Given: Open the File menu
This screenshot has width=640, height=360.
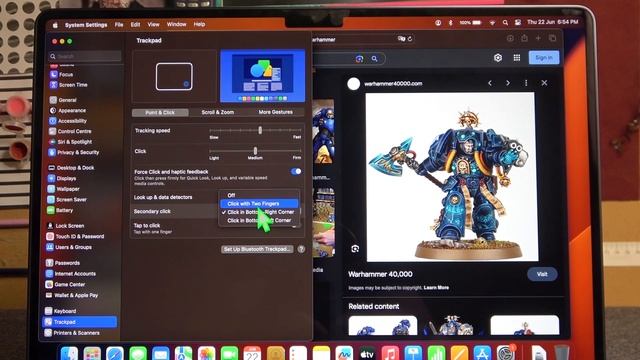Looking at the screenshot, I should click(119, 24).
